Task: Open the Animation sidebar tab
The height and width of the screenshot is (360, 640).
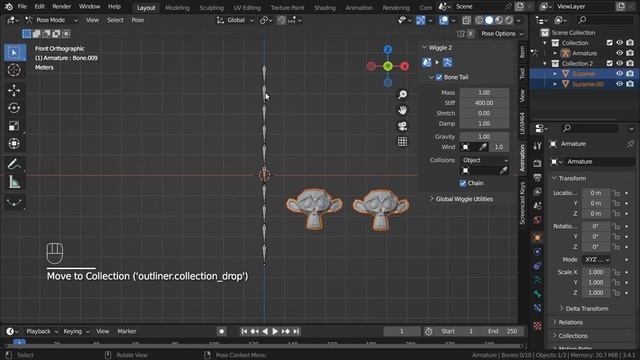Action: coord(522,158)
